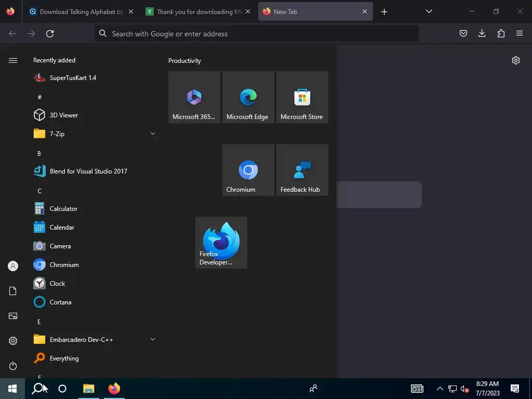Launch Firefox Developer Edition tile

pos(221,243)
